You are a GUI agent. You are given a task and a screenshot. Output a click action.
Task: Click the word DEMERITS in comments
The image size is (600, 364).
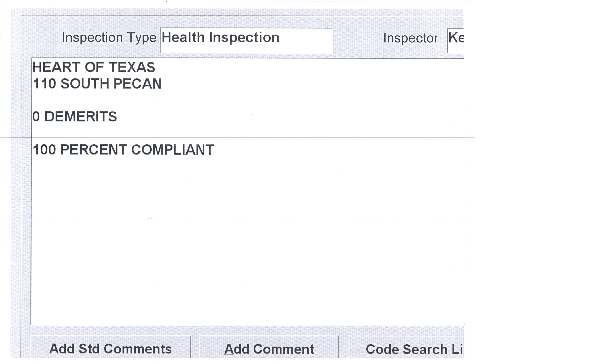tap(81, 116)
